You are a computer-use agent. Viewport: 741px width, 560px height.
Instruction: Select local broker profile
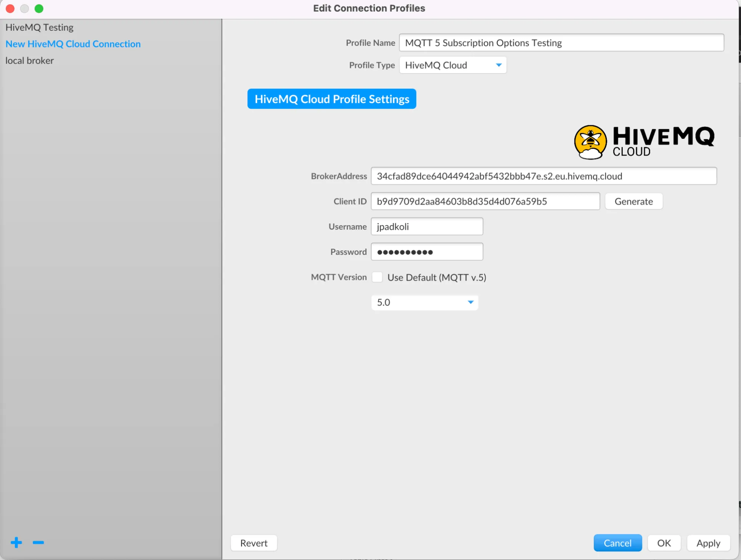(x=30, y=60)
